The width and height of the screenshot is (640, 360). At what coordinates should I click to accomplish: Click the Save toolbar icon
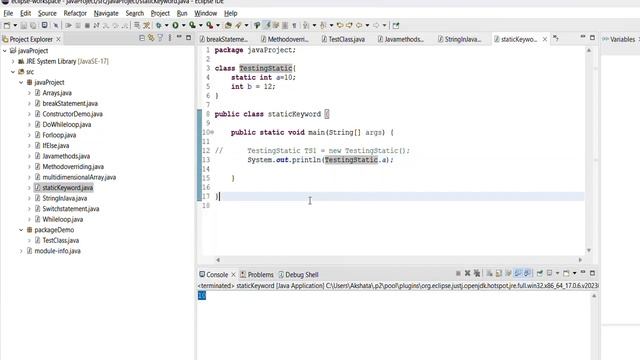pos(24,25)
